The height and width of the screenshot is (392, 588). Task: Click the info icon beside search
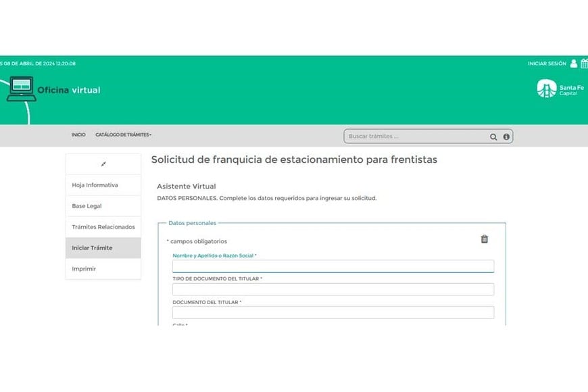click(506, 137)
